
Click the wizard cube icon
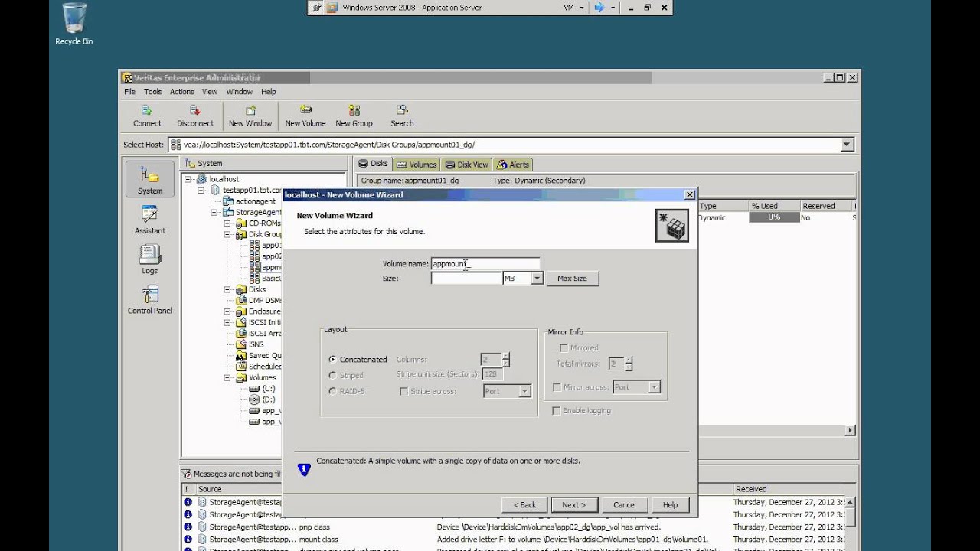671,225
